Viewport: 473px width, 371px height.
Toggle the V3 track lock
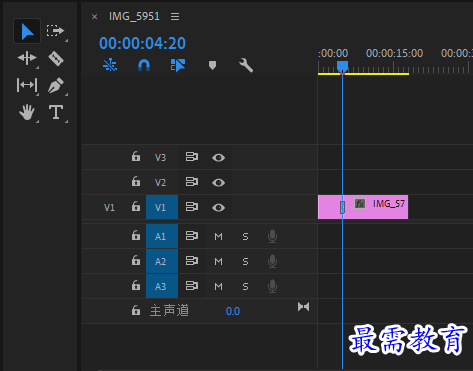tap(136, 156)
